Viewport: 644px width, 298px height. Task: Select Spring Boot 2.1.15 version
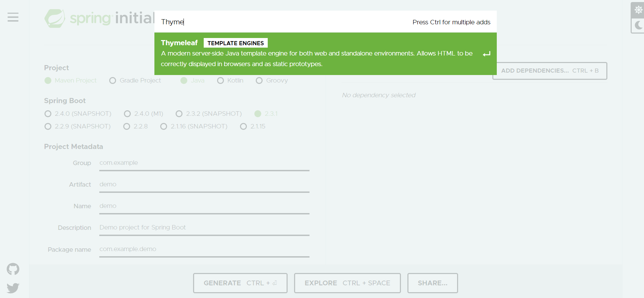pyautogui.click(x=253, y=126)
